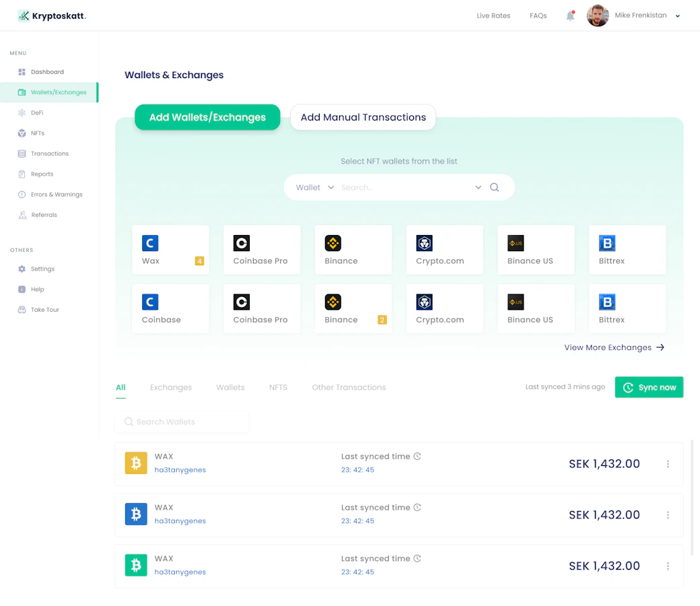
Task: Open options menu for first WAX wallet
Action: pos(668,464)
